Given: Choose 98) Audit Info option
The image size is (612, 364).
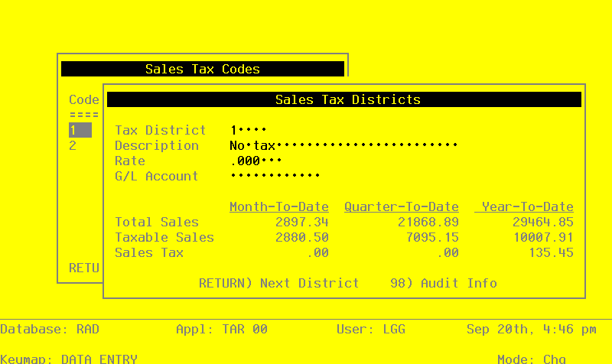Looking at the screenshot, I should pyautogui.click(x=444, y=283).
